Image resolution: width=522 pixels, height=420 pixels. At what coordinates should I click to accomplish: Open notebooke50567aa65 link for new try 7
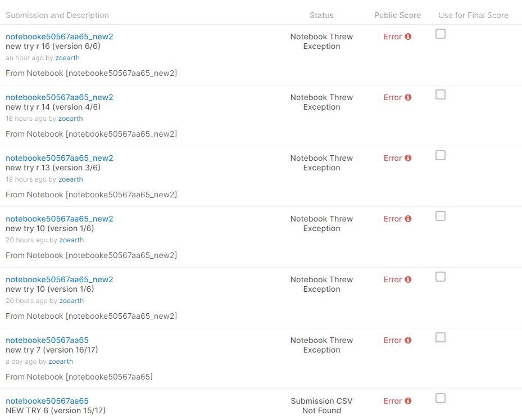click(47, 340)
